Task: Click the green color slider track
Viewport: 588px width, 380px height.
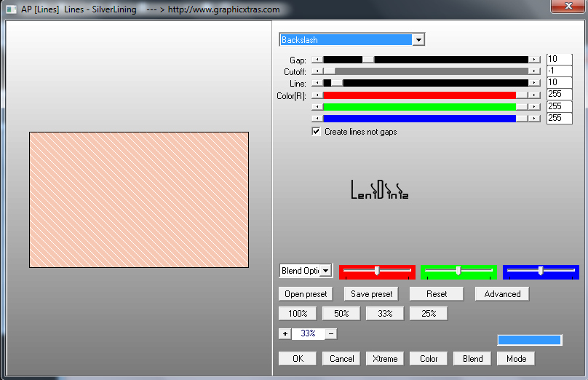Action: (419, 107)
